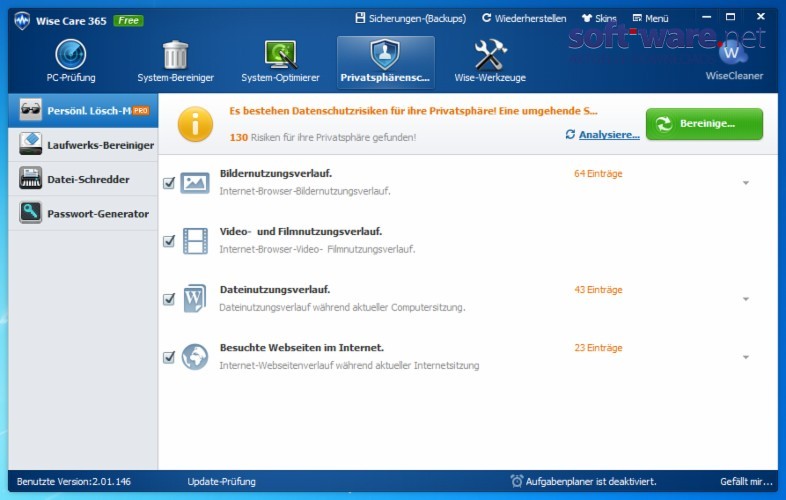Open Sicherungen-(Backups) menu

411,19
